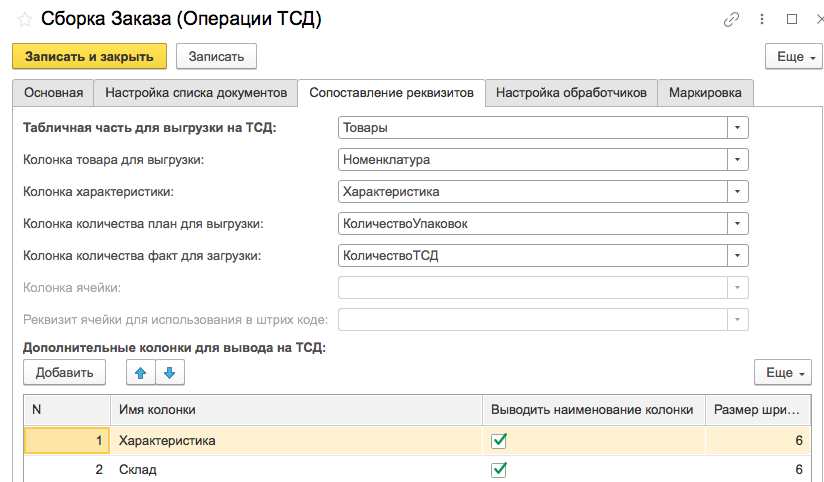Move selected column row up

click(x=140, y=373)
